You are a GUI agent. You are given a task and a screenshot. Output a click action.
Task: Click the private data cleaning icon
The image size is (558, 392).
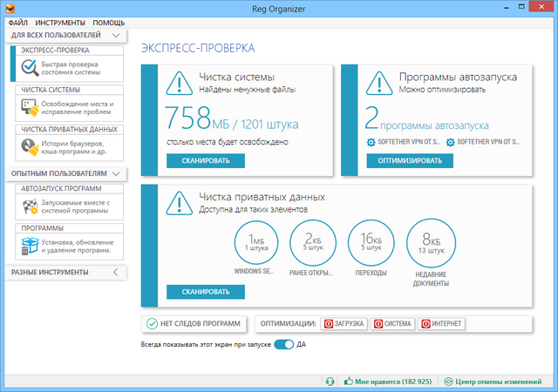tap(30, 147)
